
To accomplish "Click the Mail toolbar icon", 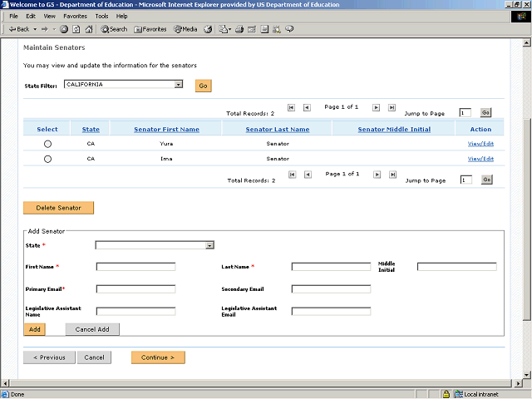I will pos(224,29).
